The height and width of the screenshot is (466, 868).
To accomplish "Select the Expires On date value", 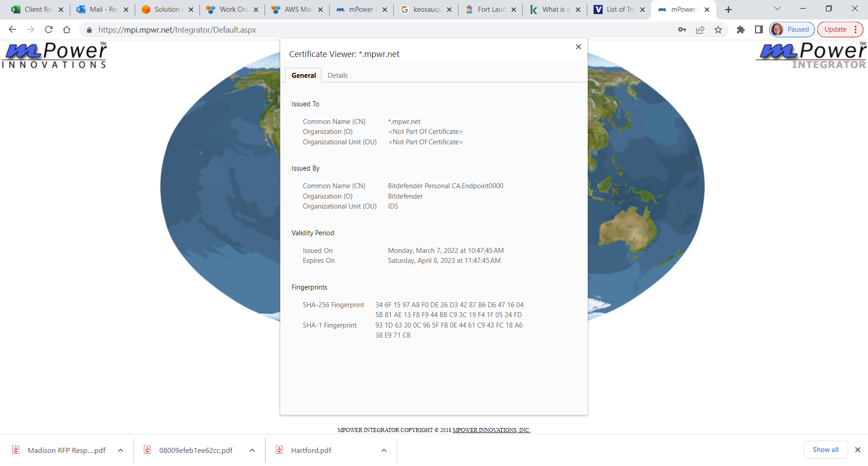I will coord(444,261).
